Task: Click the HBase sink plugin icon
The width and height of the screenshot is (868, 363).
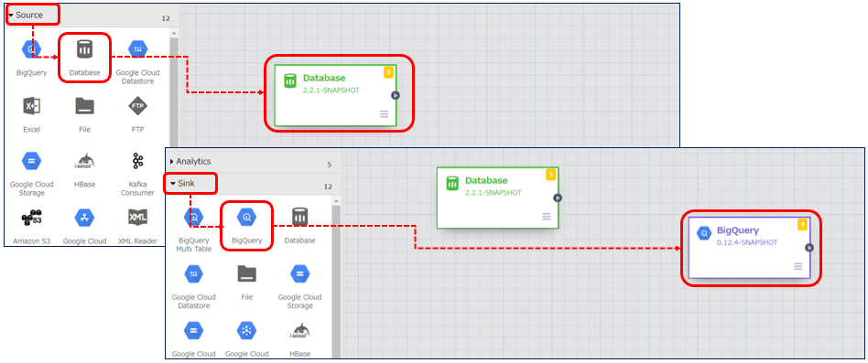Action: coord(299,330)
